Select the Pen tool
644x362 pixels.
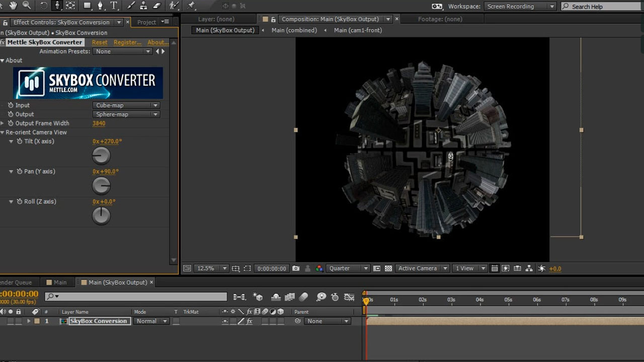click(100, 6)
